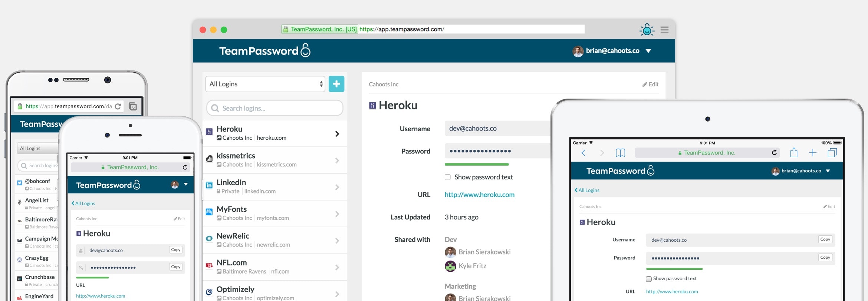Tap the iPad Safari reload icon
Image resolution: width=868 pixels, height=301 pixels.
(774, 152)
